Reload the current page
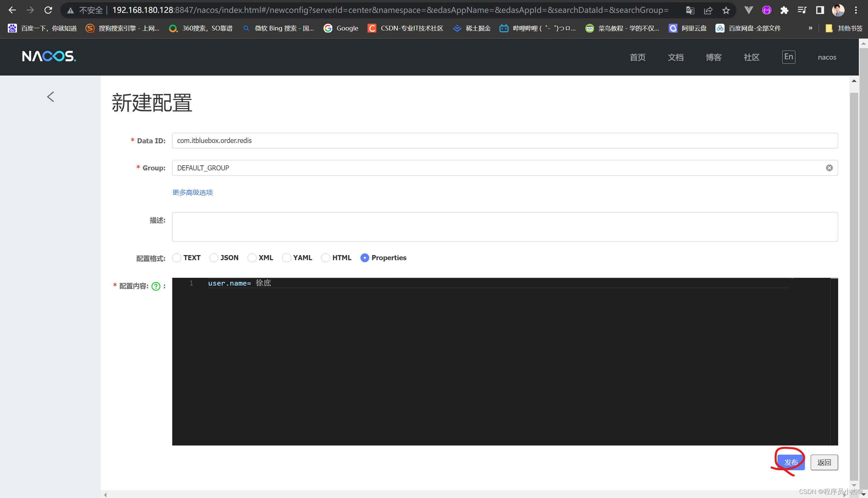Viewport: 868px width, 498px height. point(48,10)
